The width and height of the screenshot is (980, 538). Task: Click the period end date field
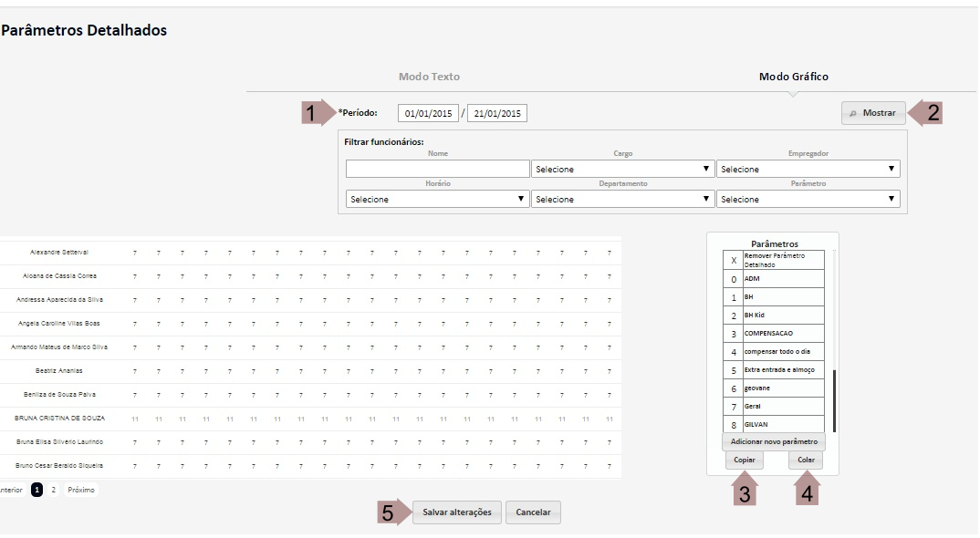click(x=496, y=114)
